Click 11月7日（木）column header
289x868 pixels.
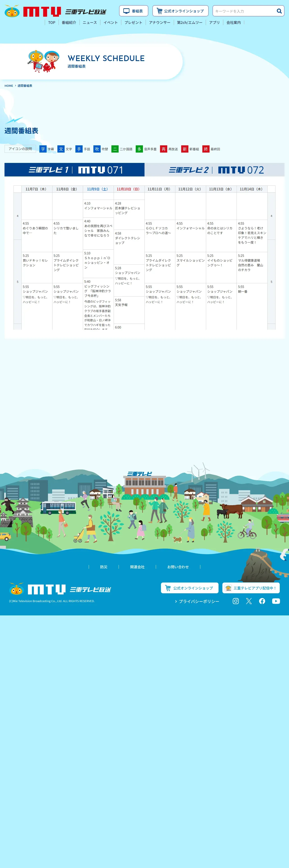pos(37,189)
